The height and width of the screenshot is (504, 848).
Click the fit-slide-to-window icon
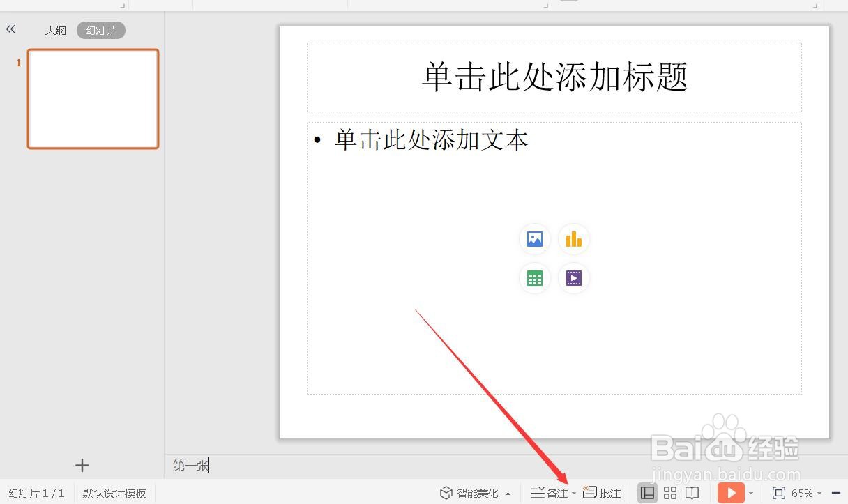779,493
